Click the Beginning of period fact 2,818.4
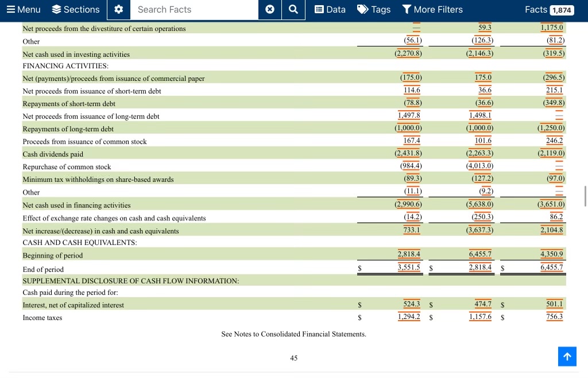 408,253
